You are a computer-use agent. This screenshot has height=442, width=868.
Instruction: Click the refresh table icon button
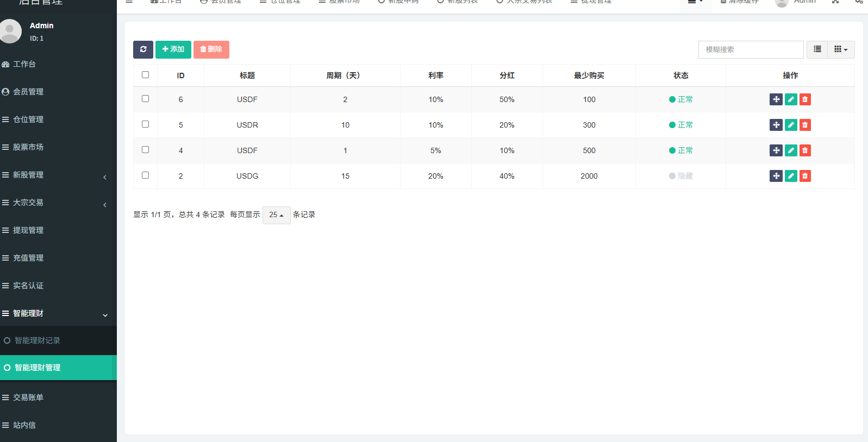coord(143,49)
